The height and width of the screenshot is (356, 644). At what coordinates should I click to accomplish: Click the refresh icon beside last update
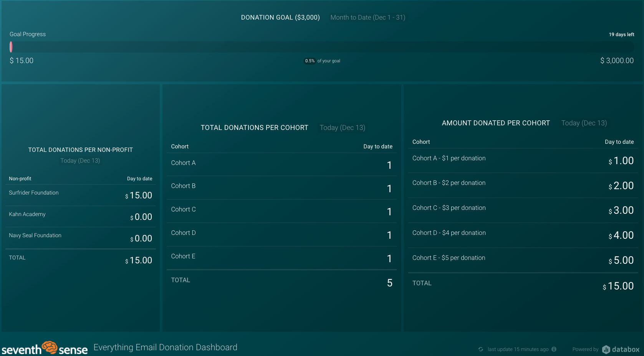coord(480,349)
